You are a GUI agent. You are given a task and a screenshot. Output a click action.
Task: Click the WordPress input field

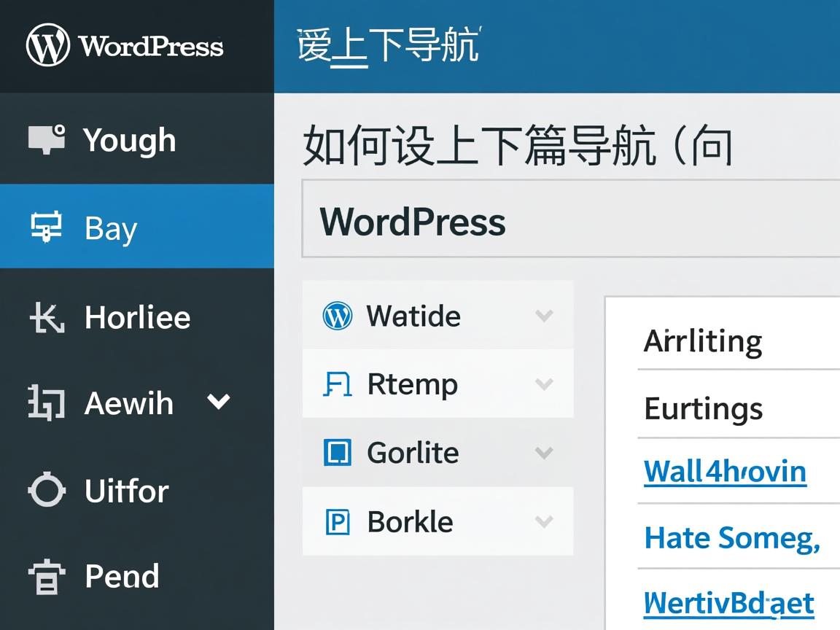click(569, 222)
